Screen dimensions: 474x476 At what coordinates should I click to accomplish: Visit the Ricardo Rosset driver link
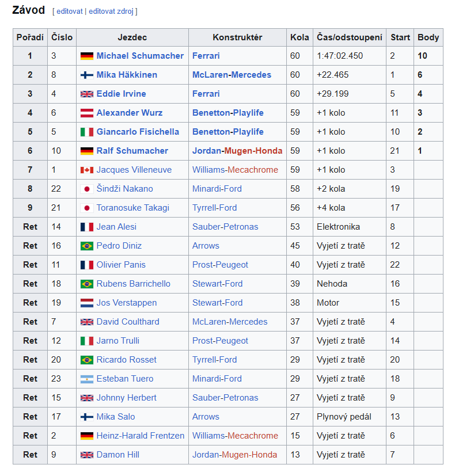pyautogui.click(x=126, y=360)
